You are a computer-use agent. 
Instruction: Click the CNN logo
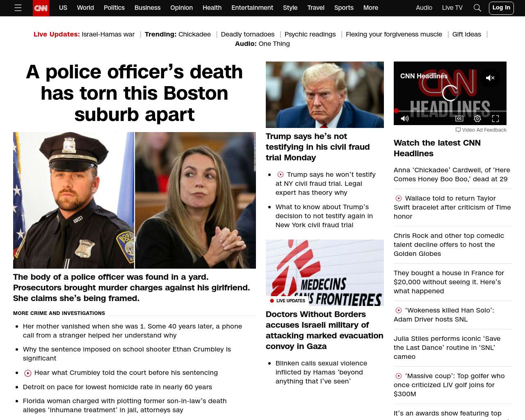[x=41, y=8]
